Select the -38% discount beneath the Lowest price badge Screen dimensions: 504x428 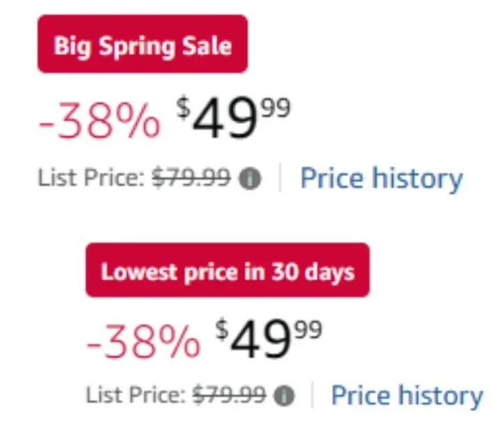click(x=142, y=341)
